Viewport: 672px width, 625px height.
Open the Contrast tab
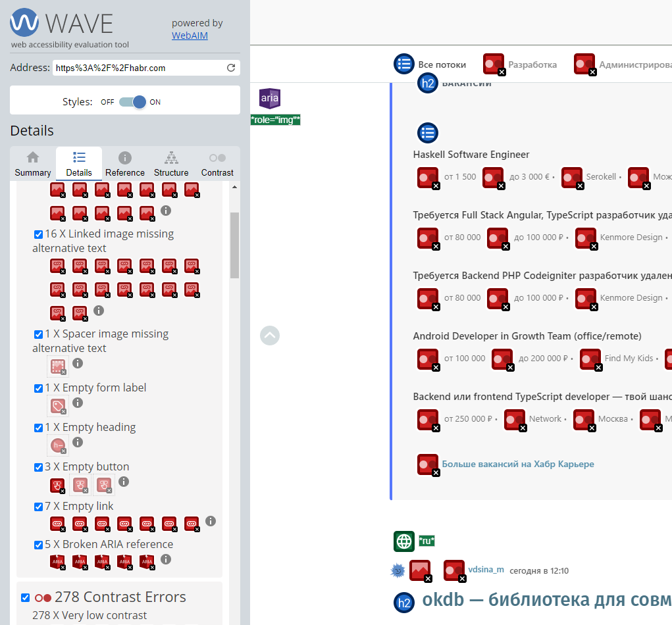[217, 164]
